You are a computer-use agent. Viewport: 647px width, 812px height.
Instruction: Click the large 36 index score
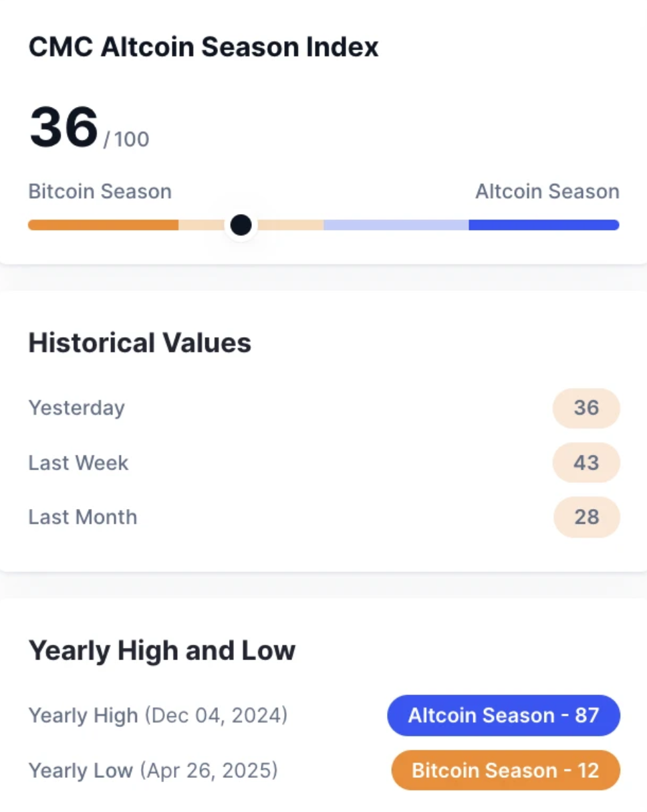click(64, 127)
